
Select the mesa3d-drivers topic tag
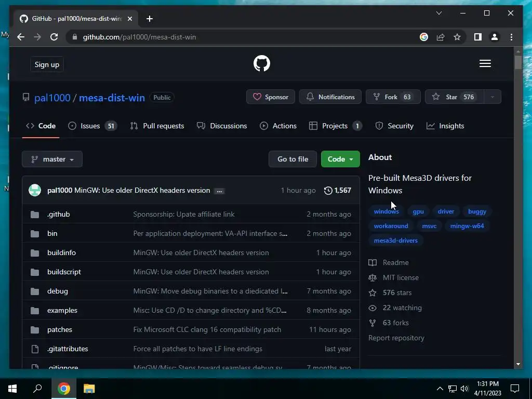[395, 241]
